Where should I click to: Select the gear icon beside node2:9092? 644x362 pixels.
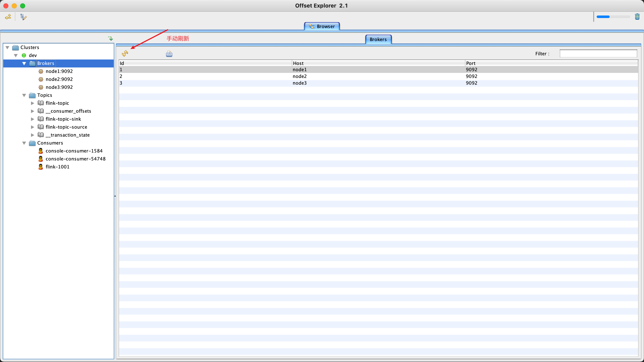[x=41, y=79]
